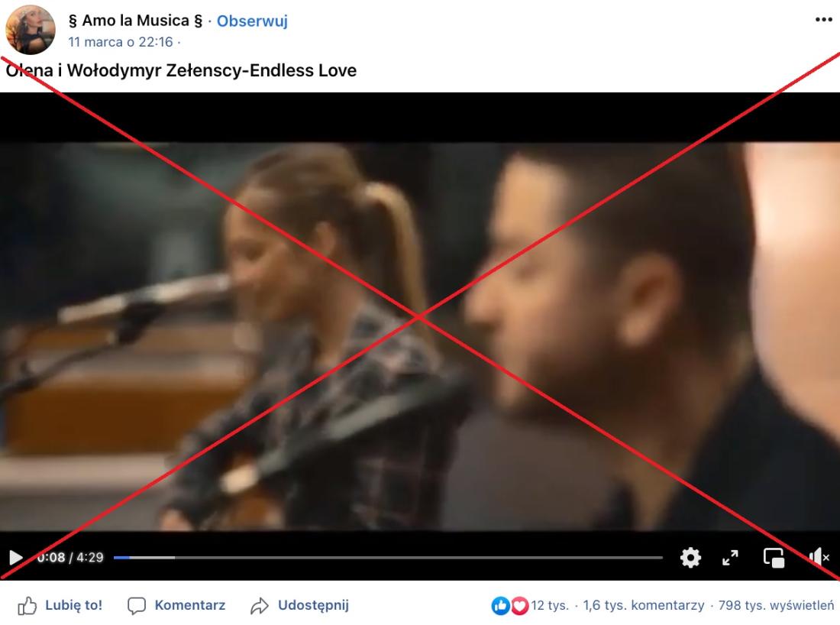Image resolution: width=840 pixels, height=625 pixels.
Task: Play the video
Action: (16, 558)
